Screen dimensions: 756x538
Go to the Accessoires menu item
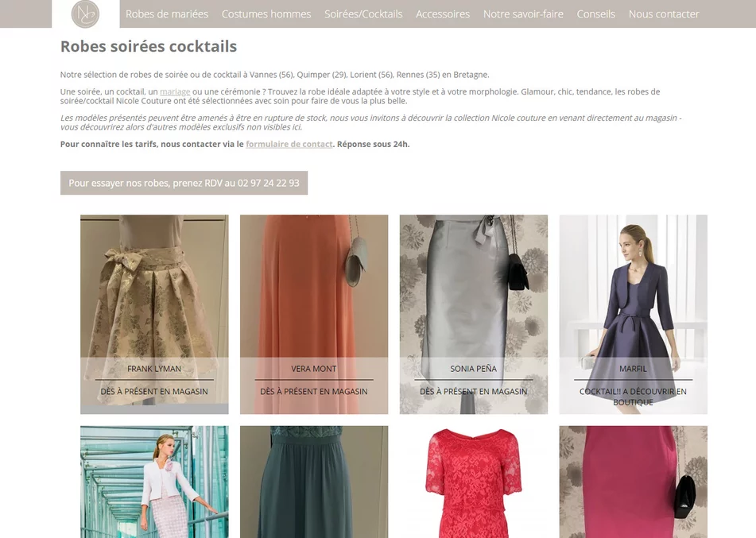[x=443, y=14]
